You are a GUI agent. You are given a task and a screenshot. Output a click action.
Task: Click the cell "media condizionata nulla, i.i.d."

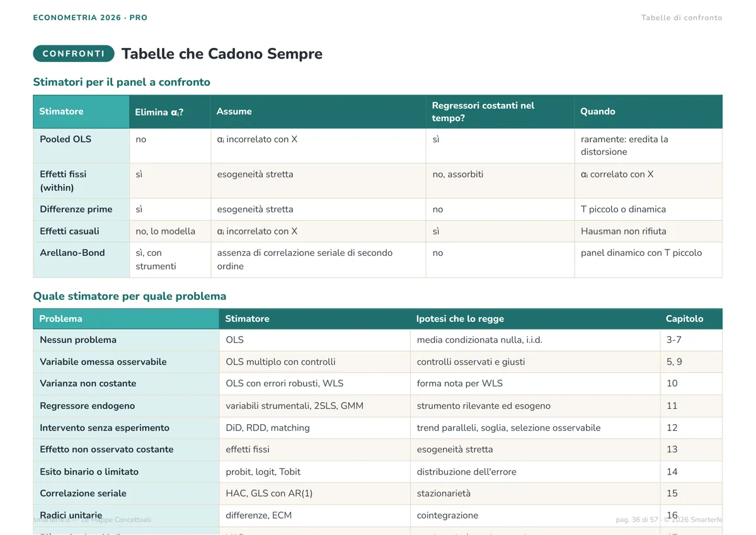(535, 340)
